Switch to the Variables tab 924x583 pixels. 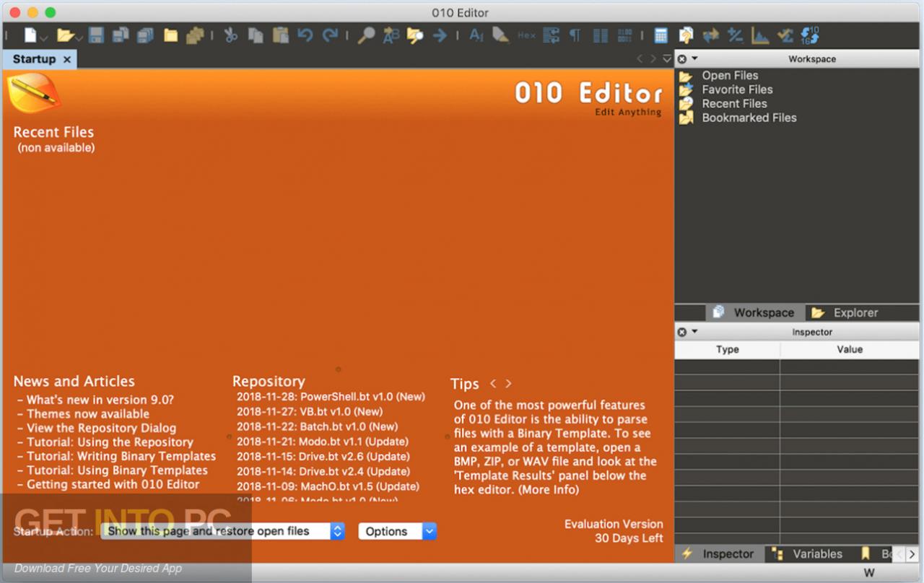[808, 553]
